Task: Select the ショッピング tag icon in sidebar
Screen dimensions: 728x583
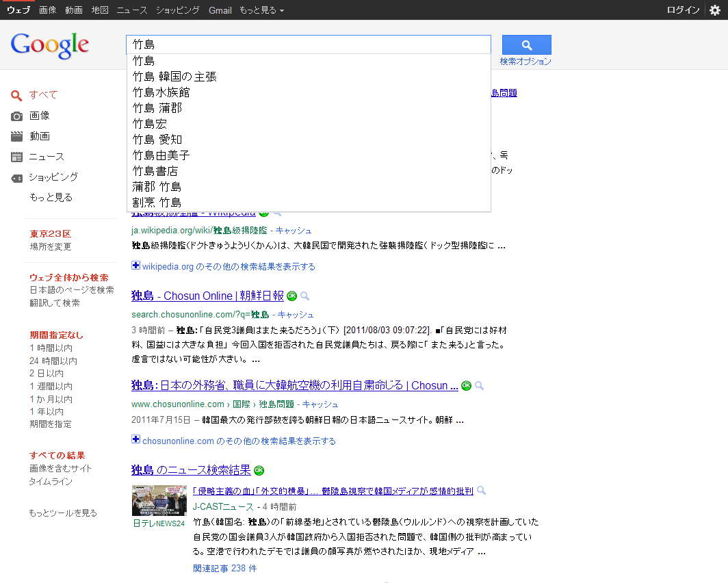Action: (16, 178)
